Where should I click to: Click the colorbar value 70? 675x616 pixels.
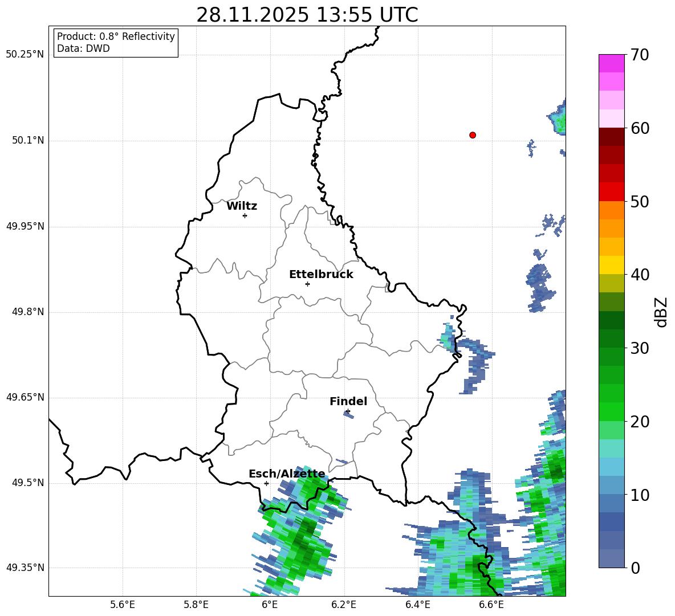click(640, 55)
